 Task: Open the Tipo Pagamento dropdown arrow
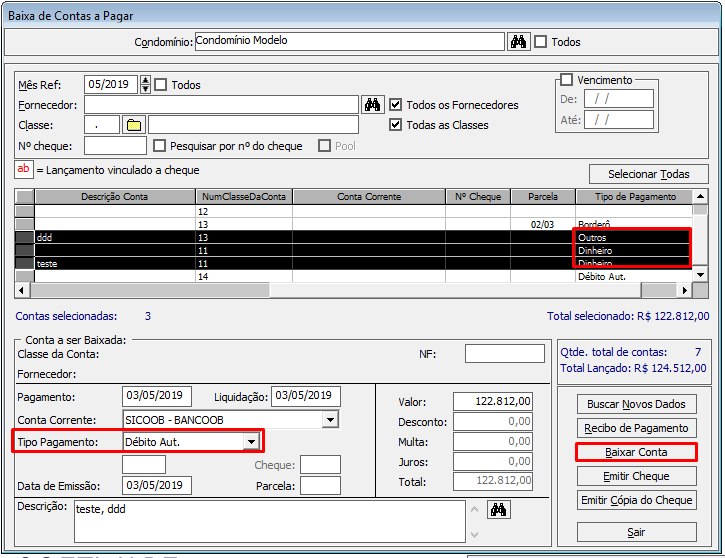tap(251, 441)
